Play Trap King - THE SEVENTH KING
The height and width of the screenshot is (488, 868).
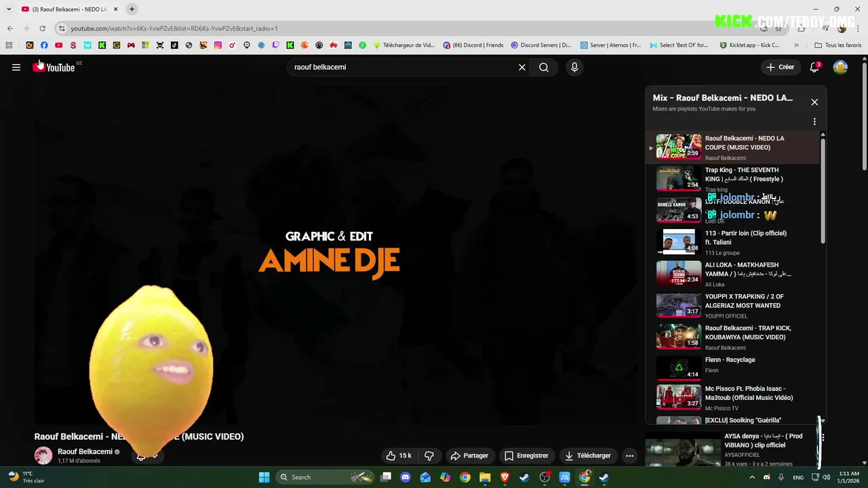(734, 179)
